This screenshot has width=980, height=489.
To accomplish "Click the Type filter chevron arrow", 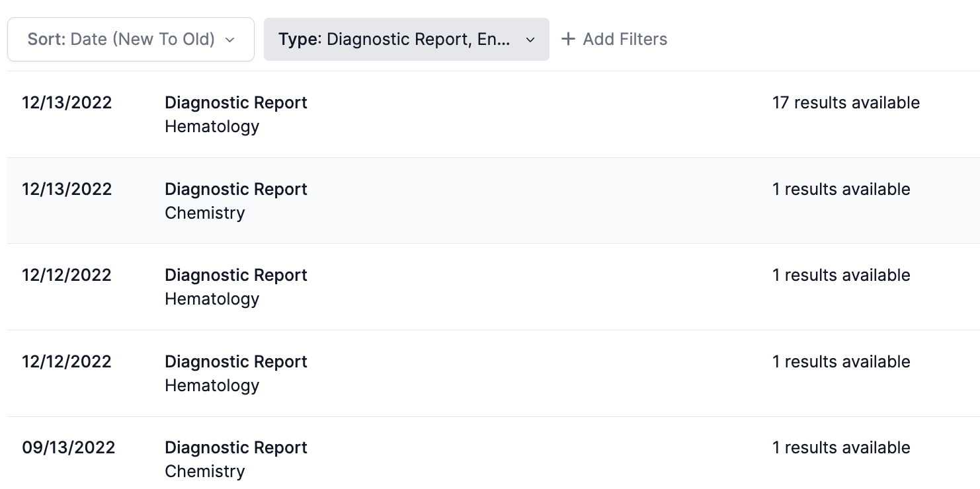I will click(x=530, y=40).
